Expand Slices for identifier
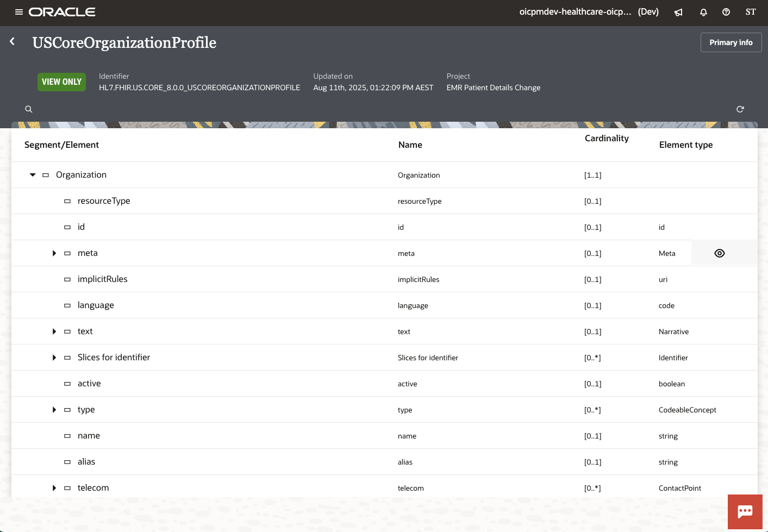Image resolution: width=768 pixels, height=532 pixels. pyautogui.click(x=54, y=357)
